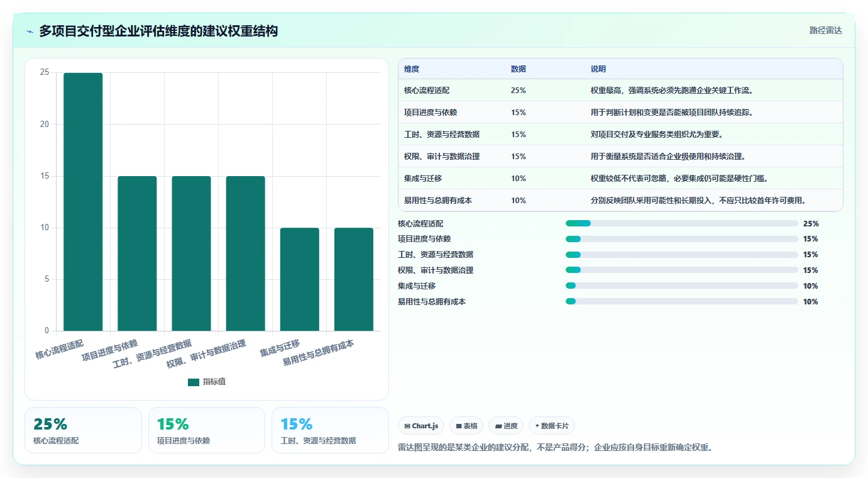Click the 核心流程适配 x-axis label
Image resolution: width=868 pixels, height=478 pixels.
[59, 350]
